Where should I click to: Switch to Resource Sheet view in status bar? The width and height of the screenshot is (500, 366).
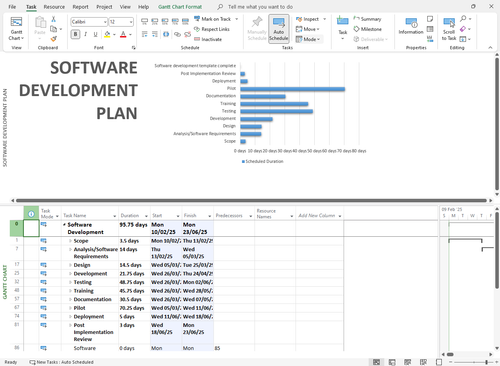point(423,362)
